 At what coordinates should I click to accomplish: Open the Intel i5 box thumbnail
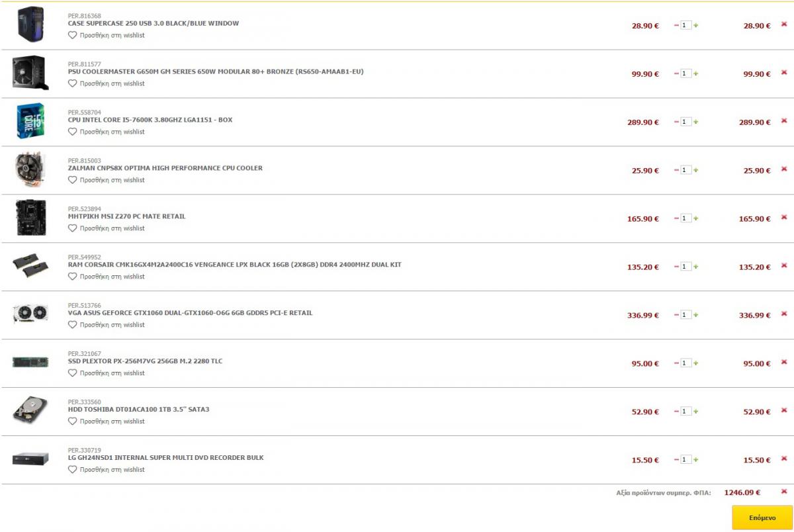point(30,121)
